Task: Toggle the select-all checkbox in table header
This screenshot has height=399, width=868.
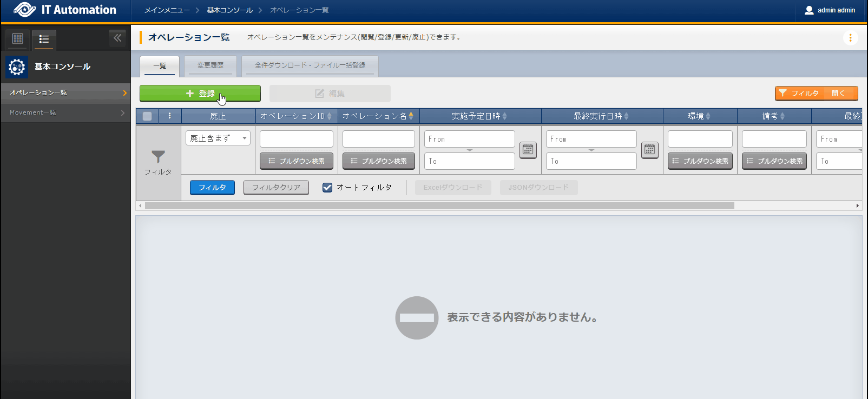Action: [147, 116]
